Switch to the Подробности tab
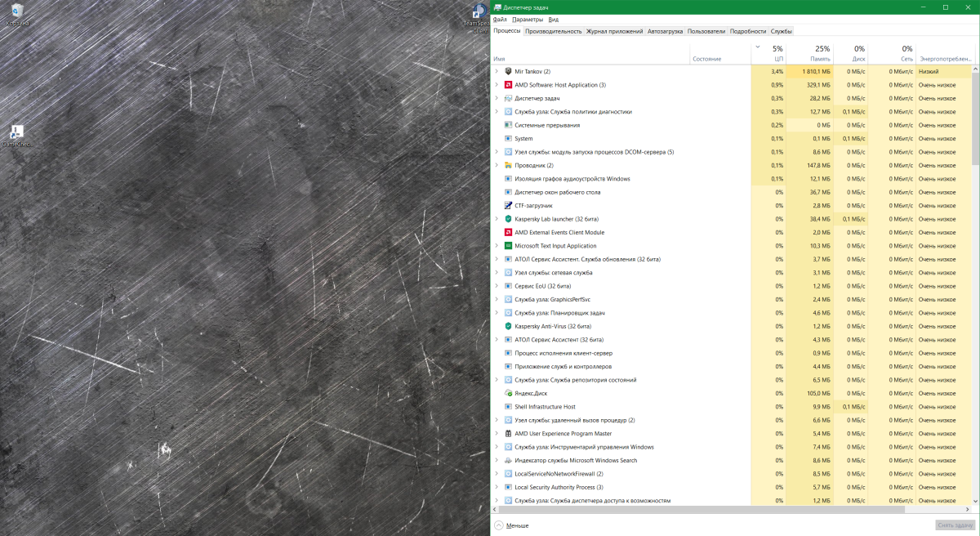The width and height of the screenshot is (980, 536). point(748,31)
